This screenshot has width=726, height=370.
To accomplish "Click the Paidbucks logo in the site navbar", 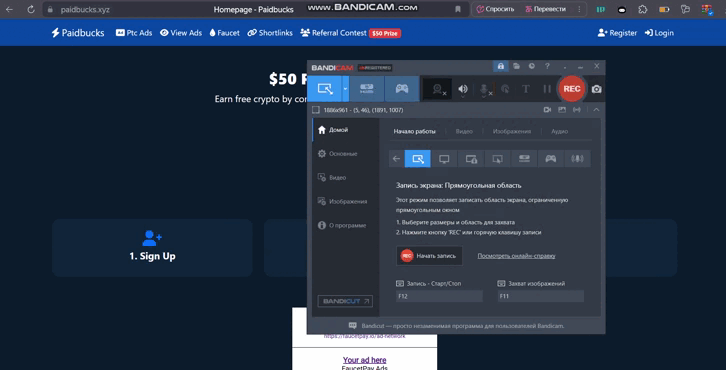I will [78, 33].
